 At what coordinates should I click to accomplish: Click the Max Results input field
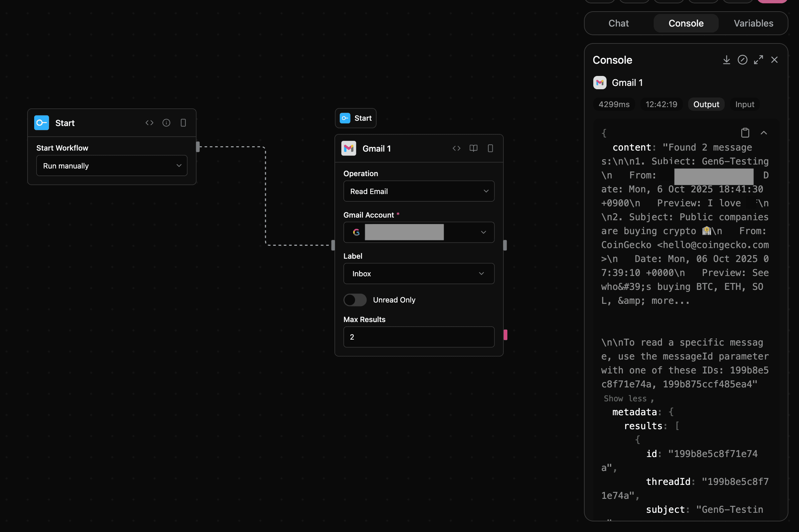(x=418, y=337)
